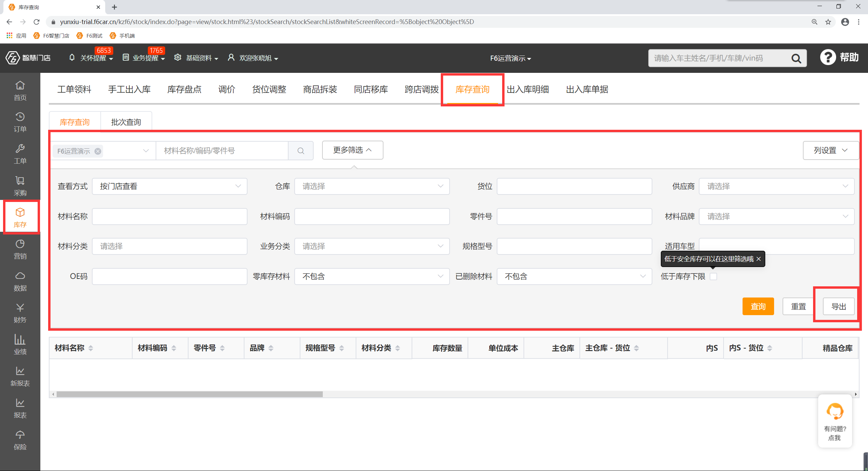This screenshot has width=868, height=471.
Task: Select the 库存 inventory sidebar icon
Action: [x=20, y=218]
